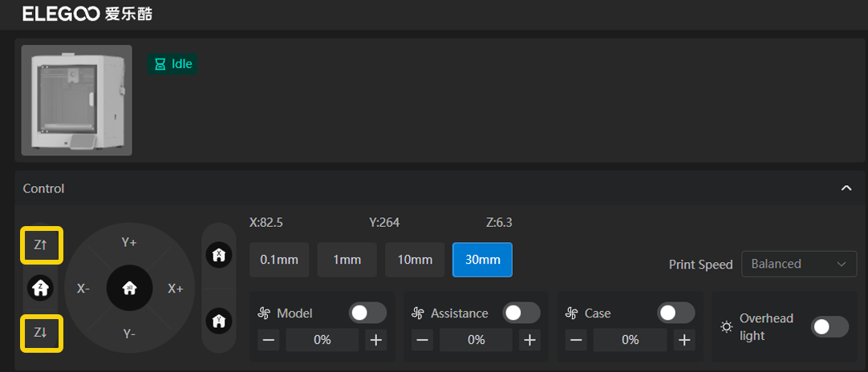
Task: Home all axes with center home icon
Action: point(130,289)
